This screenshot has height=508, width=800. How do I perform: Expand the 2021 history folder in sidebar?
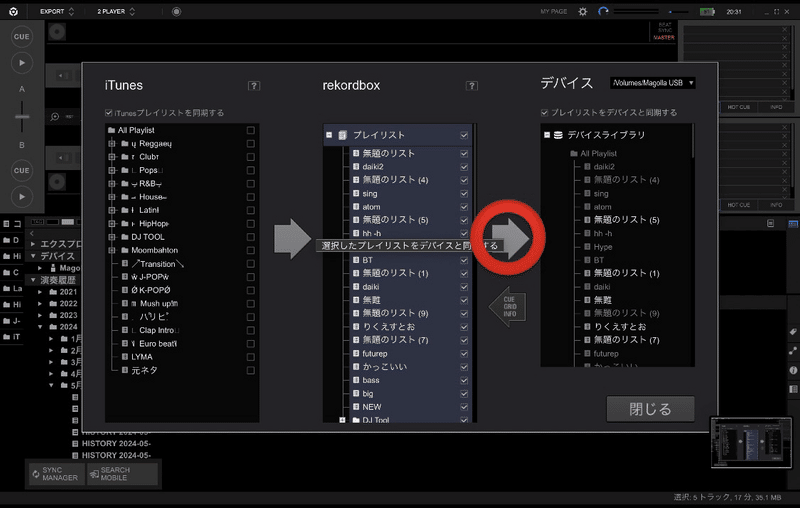tap(40, 292)
